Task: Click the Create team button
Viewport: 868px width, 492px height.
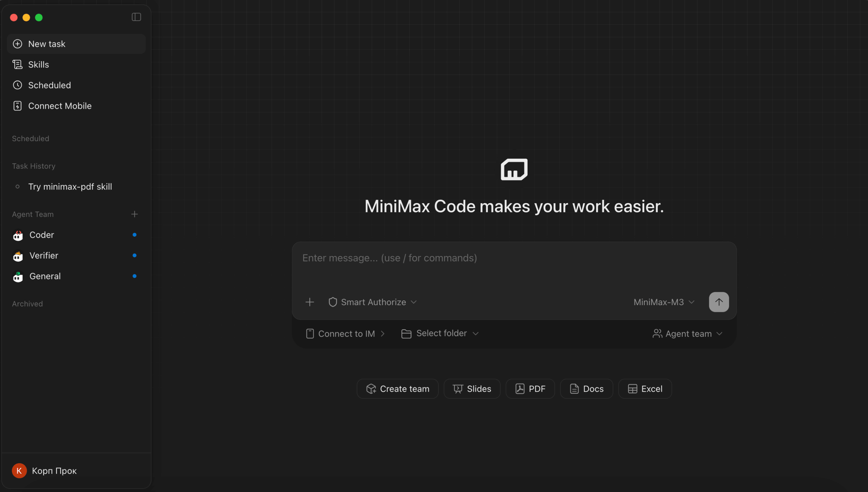Action: tap(397, 389)
